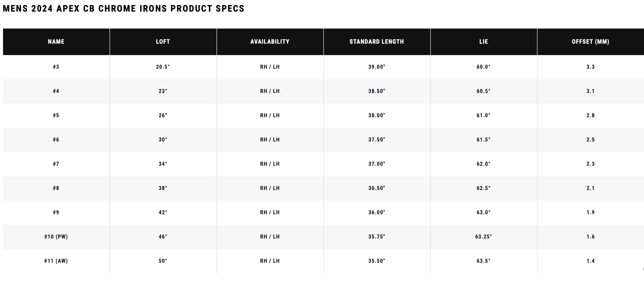644x284 pixels.
Task: Click the 63.25° lie value
Action: coord(484,237)
